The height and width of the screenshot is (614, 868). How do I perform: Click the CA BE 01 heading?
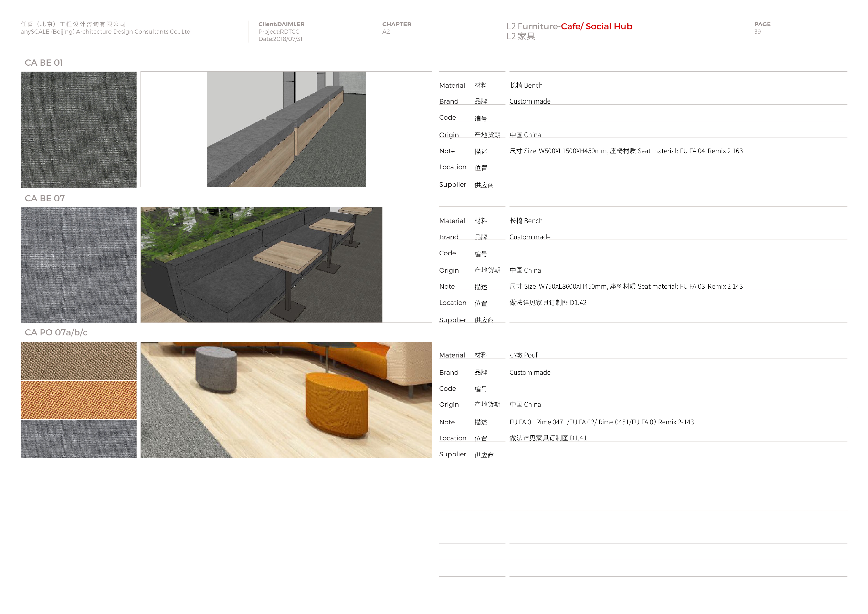click(x=44, y=63)
